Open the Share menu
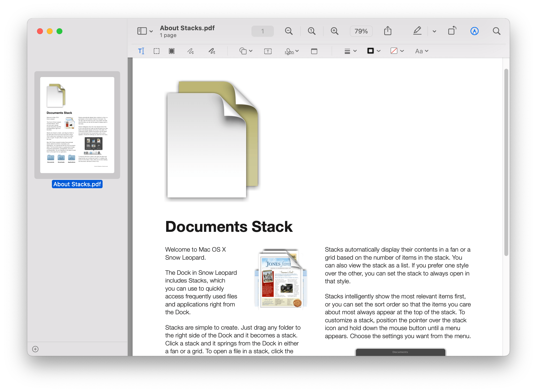The image size is (537, 392). (x=388, y=31)
